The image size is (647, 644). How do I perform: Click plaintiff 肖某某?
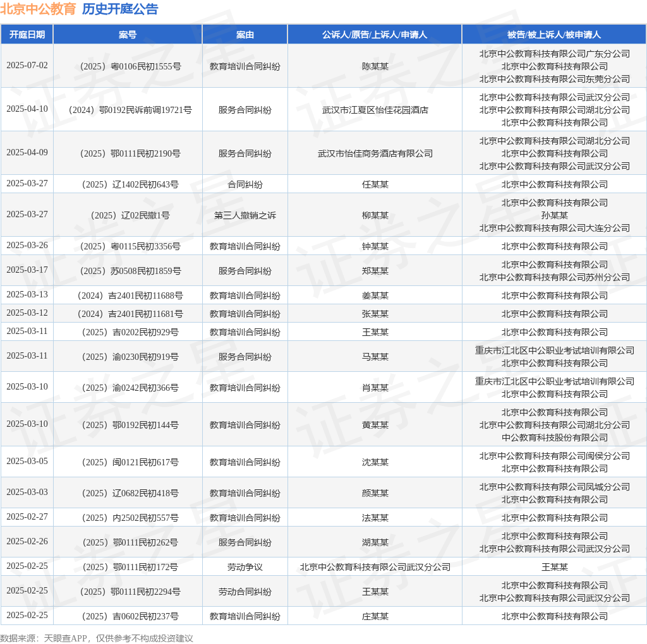click(375, 388)
